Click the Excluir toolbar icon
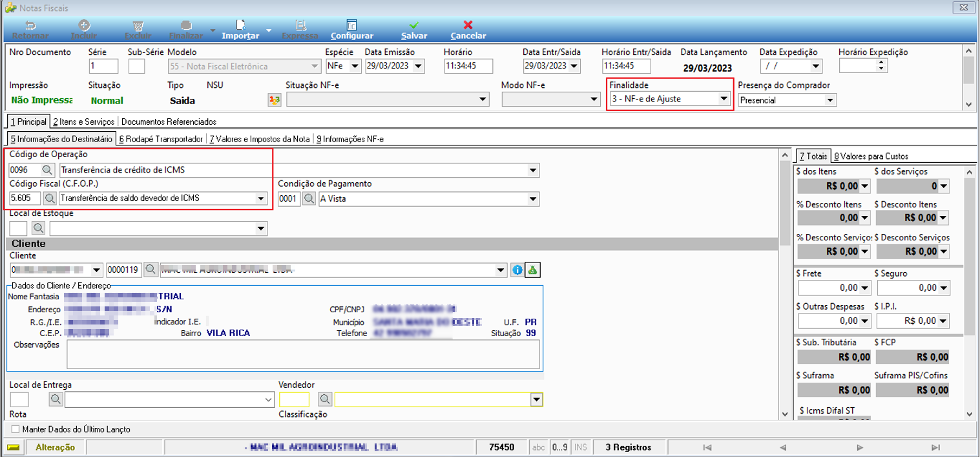 pyautogui.click(x=138, y=25)
